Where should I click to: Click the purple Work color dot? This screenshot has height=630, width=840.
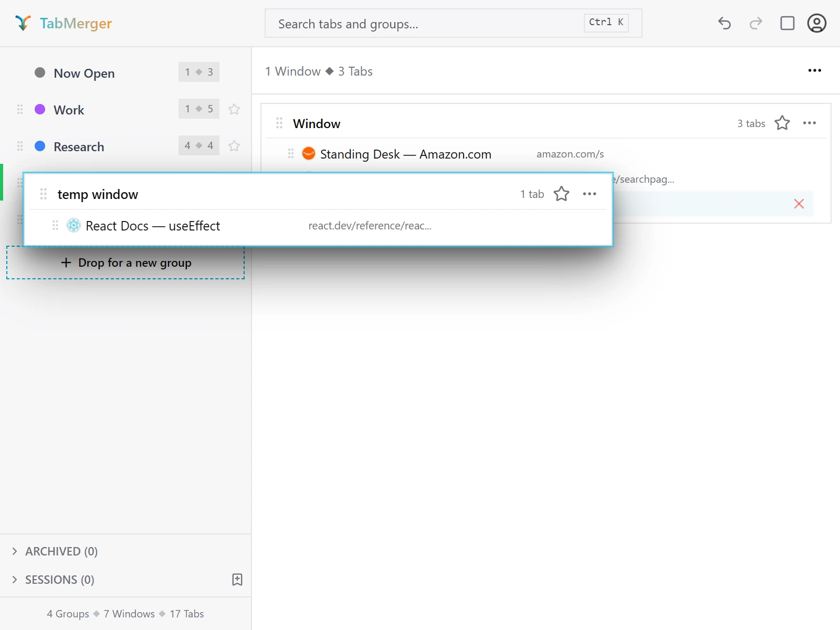pyautogui.click(x=40, y=109)
